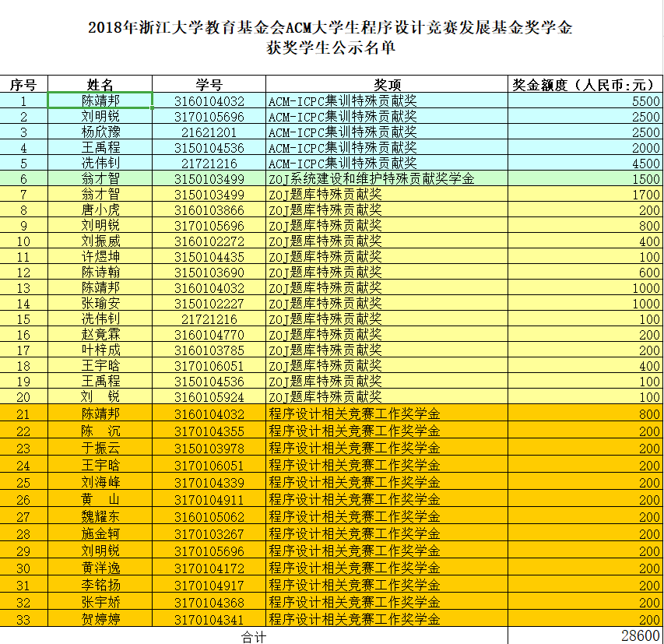Select student ID cell 3170104917
The height and width of the screenshot is (644, 664).
tap(209, 586)
